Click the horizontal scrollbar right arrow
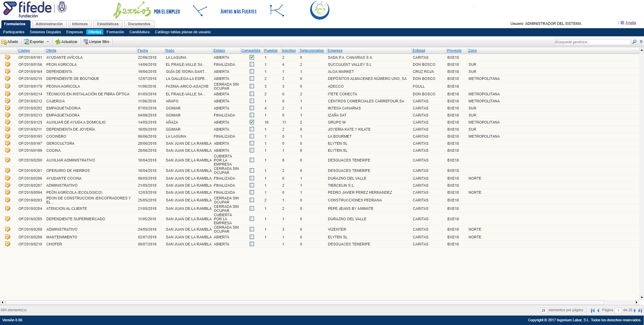Image resolution: width=644 pixels, height=325 pixels. tap(637, 303)
